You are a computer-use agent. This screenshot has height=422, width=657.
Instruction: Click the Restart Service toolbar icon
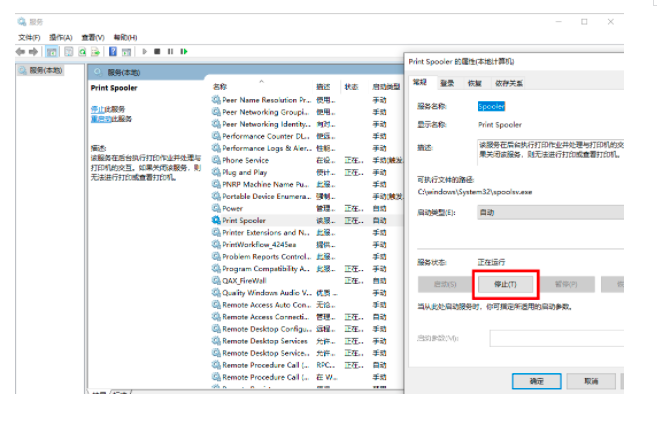tap(183, 51)
